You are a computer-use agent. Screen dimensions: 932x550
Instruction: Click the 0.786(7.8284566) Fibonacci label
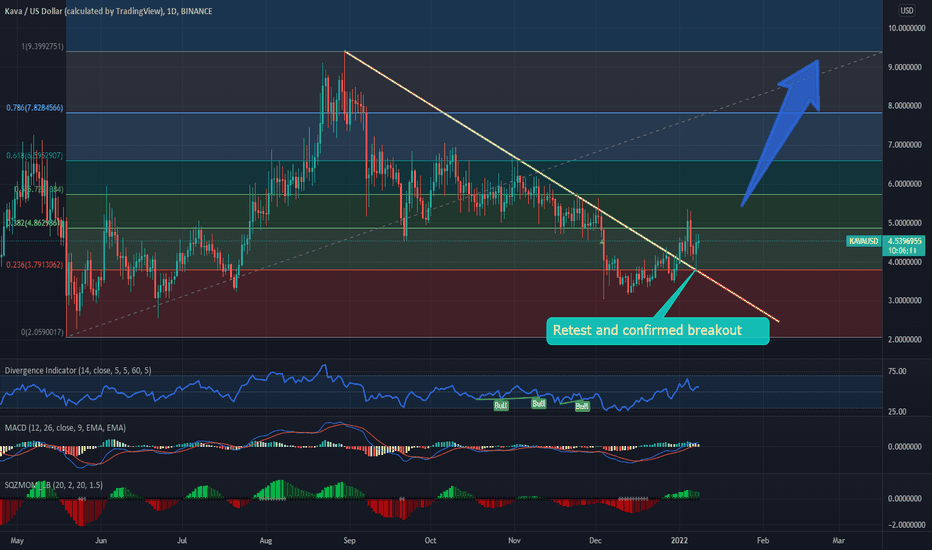34,108
